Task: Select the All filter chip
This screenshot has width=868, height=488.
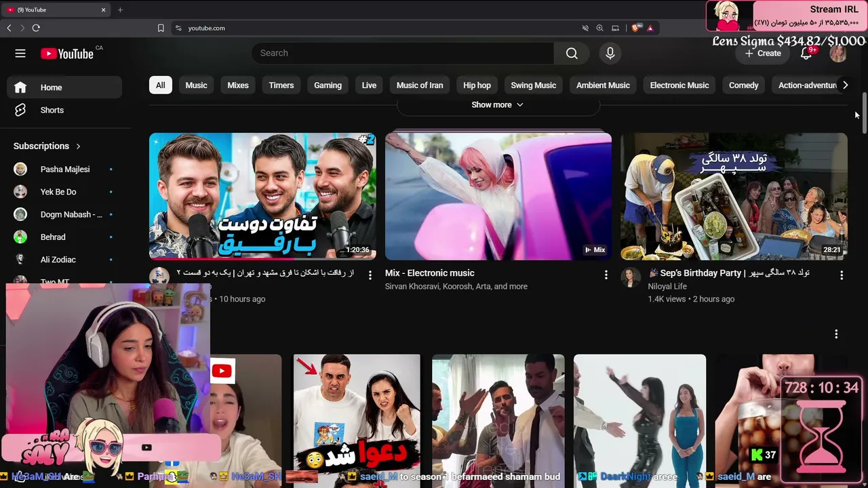Action: pos(160,85)
